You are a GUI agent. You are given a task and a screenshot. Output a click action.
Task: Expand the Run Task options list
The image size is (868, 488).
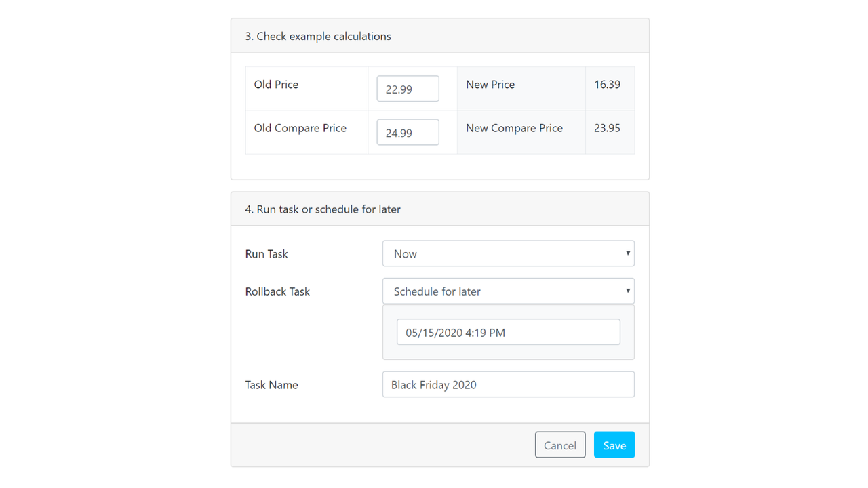(508, 253)
